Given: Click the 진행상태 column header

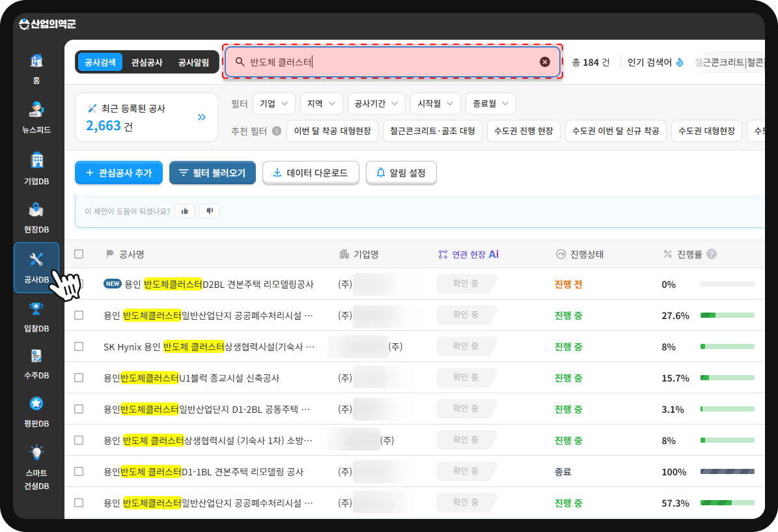Looking at the screenshot, I should [x=579, y=254].
